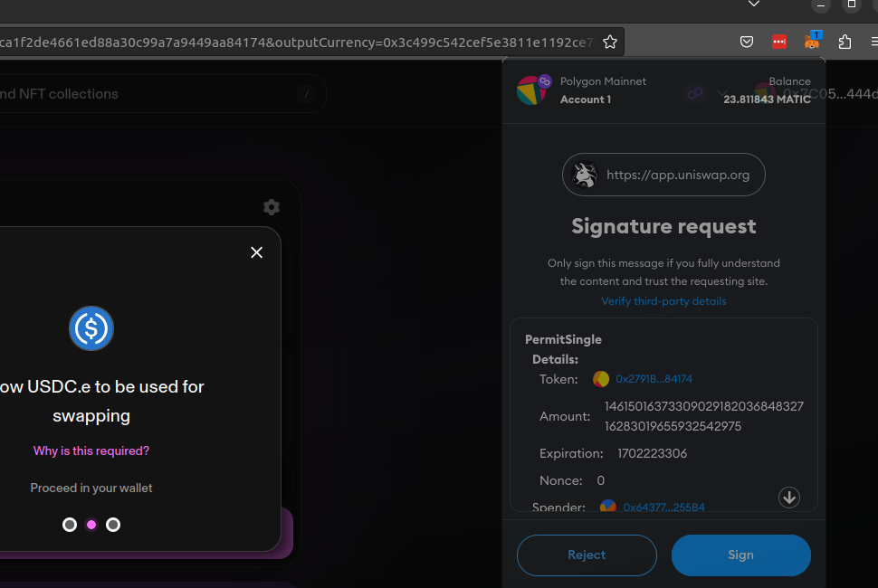Screen dimensions: 878x588
Task: Open the browser tab list dropdown chevron
Action: pos(754,4)
